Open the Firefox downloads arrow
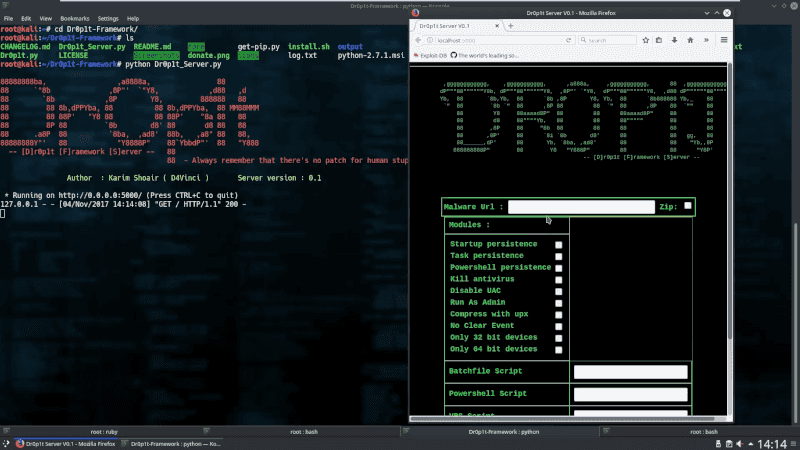Image resolution: width=800 pixels, height=450 pixels. 674,40
